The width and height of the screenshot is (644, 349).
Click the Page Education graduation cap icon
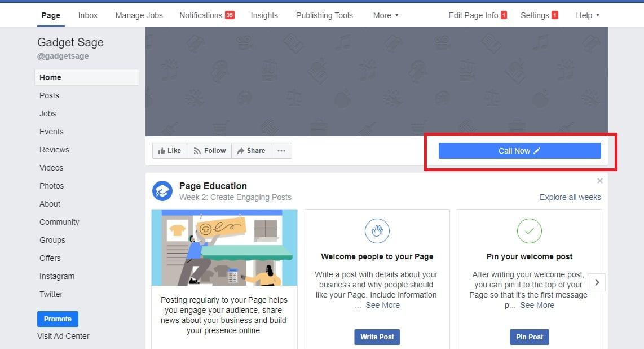coord(162,191)
